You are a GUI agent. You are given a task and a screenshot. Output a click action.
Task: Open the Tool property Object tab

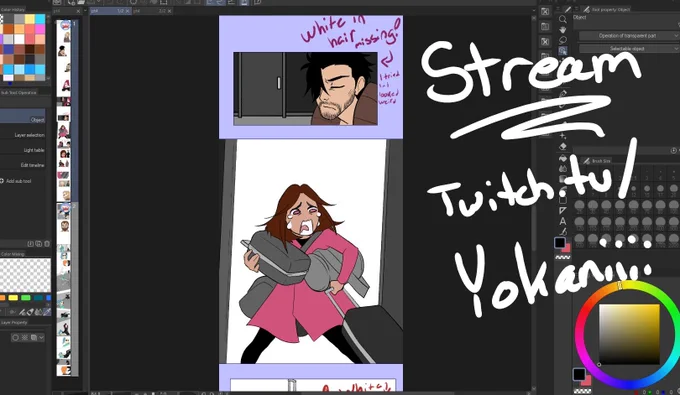(606, 9)
